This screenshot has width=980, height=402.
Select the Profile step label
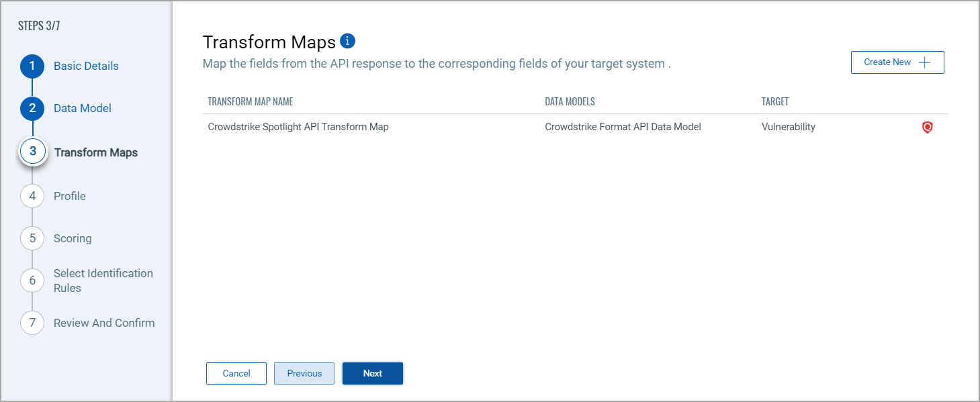click(x=70, y=196)
